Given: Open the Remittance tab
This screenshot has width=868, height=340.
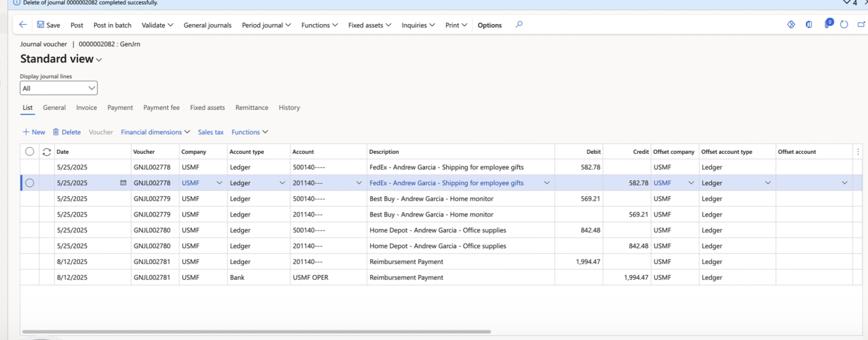Looking at the screenshot, I should 252,108.
